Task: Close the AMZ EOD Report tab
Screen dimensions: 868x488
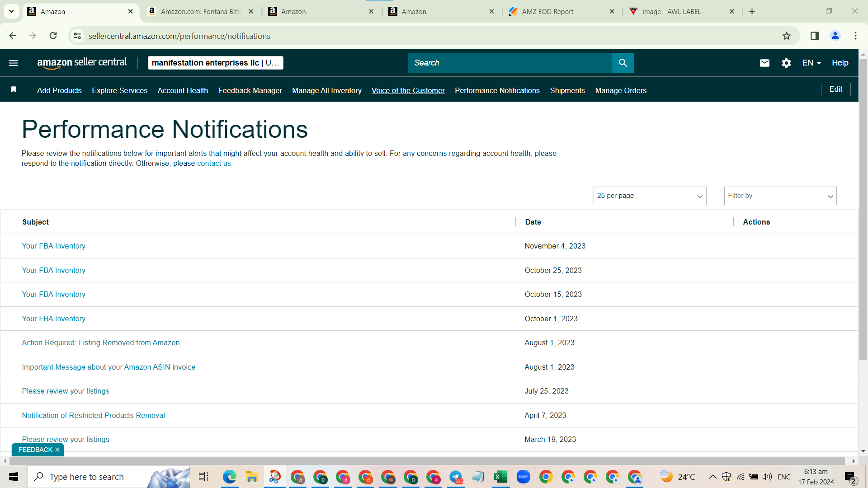Action: click(612, 12)
